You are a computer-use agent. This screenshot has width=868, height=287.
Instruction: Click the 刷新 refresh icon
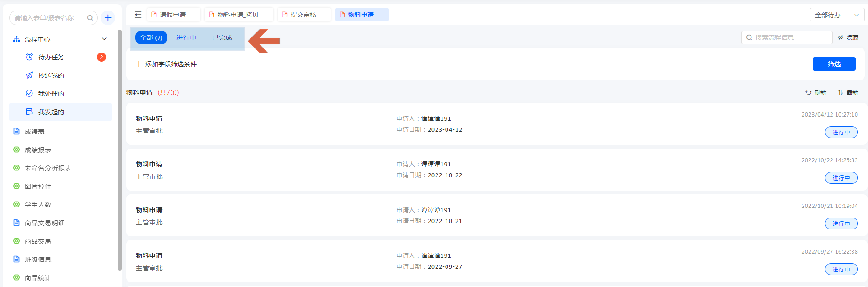[809, 92]
